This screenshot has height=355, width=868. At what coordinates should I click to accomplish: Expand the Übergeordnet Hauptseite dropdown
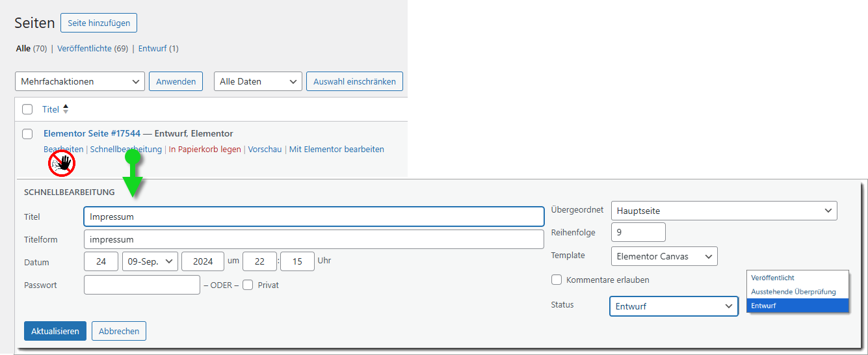click(x=724, y=211)
